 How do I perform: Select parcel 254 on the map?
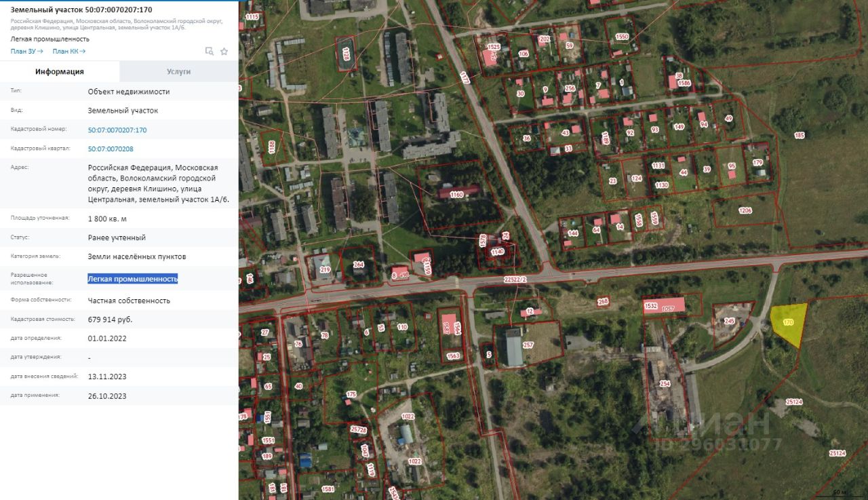pyautogui.click(x=665, y=383)
